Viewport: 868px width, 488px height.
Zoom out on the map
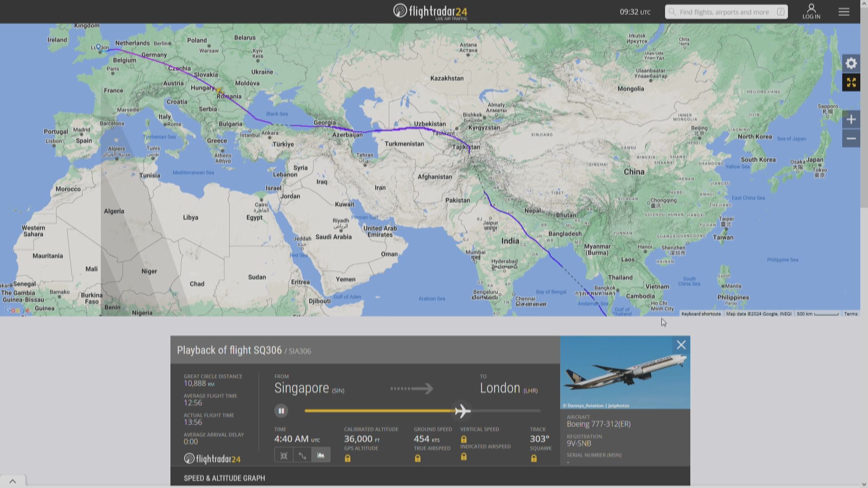click(851, 139)
